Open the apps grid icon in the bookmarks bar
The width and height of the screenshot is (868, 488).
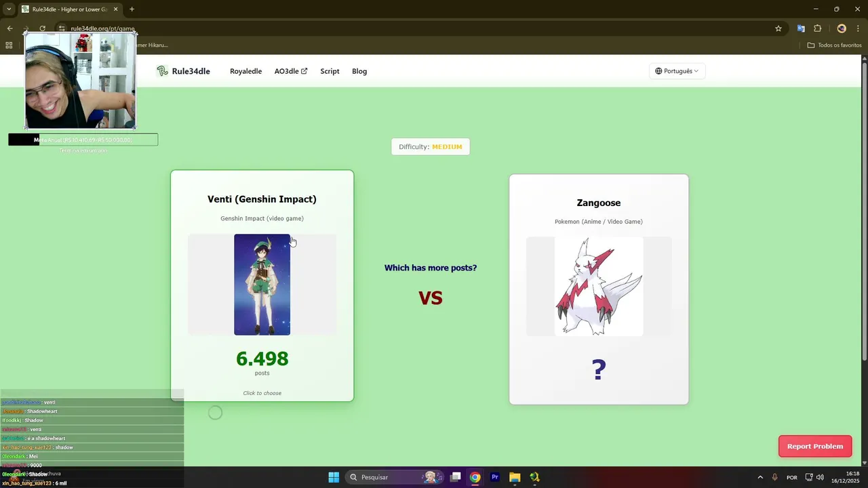pos(9,45)
